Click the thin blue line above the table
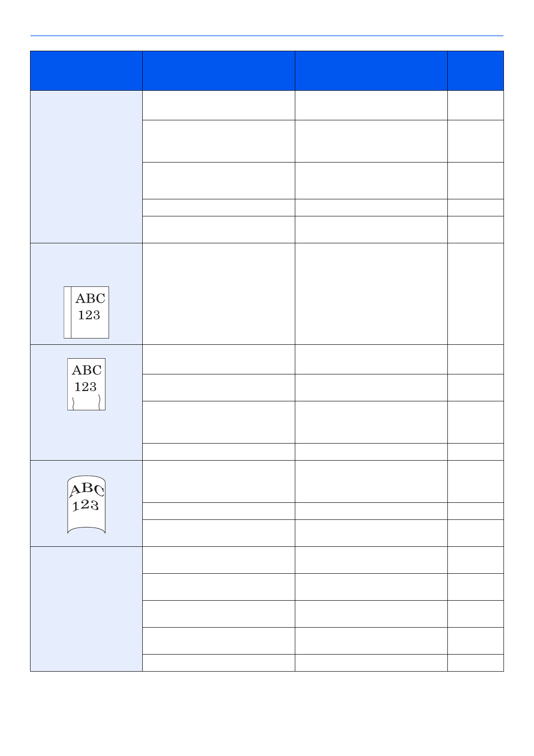 coord(267,35)
